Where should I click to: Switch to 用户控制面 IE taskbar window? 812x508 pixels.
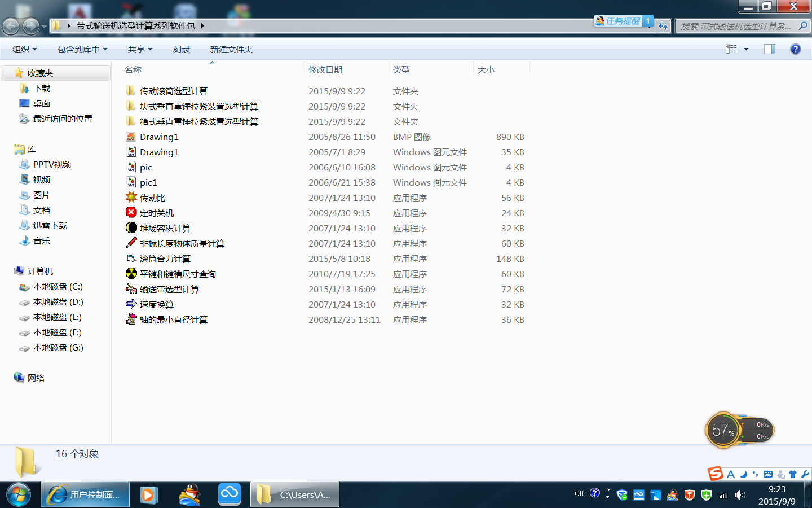85,494
